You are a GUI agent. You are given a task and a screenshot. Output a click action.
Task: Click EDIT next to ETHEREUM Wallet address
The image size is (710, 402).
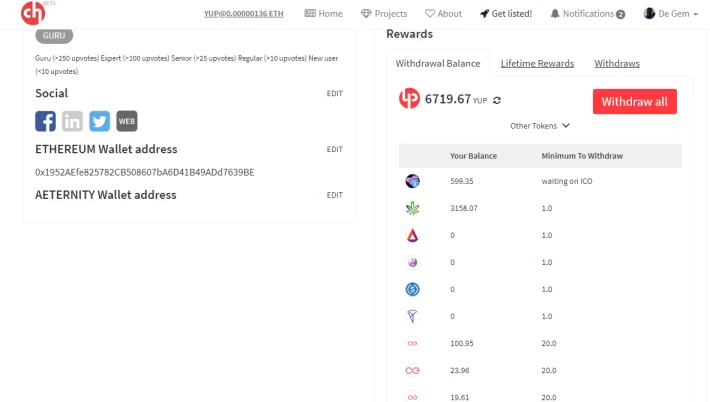point(335,149)
